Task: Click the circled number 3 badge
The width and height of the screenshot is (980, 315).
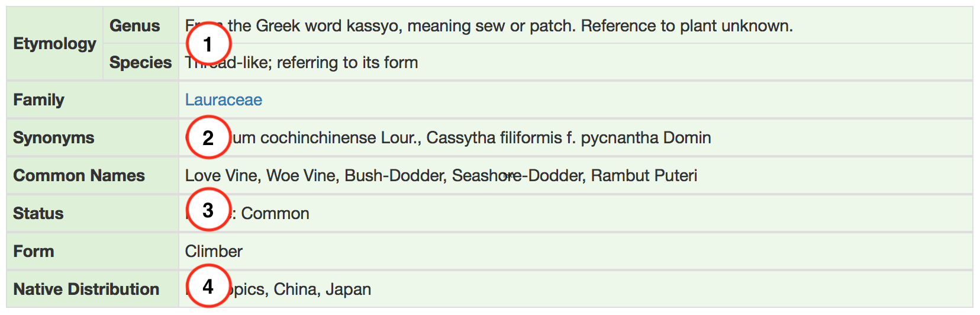Action: pyautogui.click(x=208, y=210)
